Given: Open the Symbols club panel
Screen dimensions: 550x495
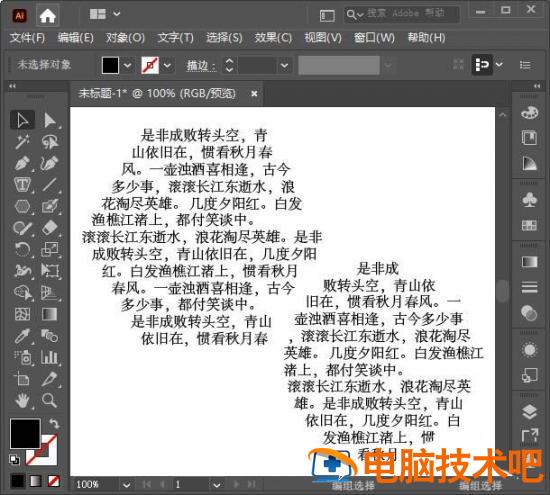Looking at the screenshot, I should [529, 200].
